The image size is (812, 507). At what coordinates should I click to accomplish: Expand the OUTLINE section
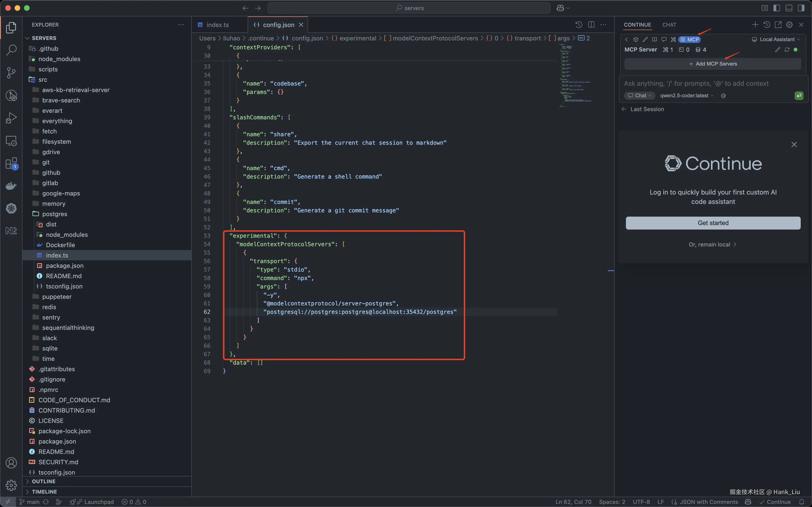pyautogui.click(x=43, y=481)
